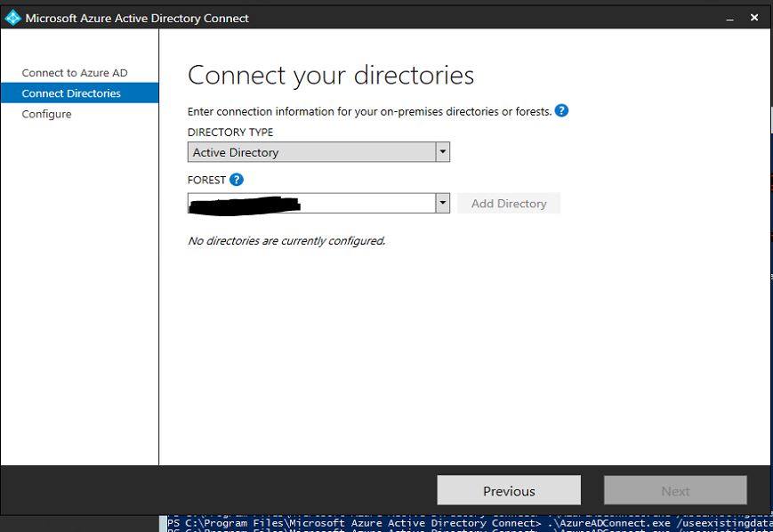Click the DIRECTORY TYPE label
Image resolution: width=773 pixels, height=532 pixels.
pos(230,133)
